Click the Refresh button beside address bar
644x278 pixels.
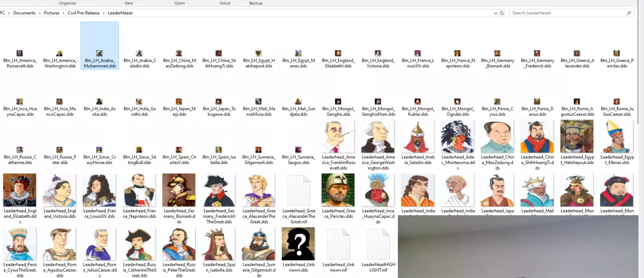pos(502,13)
